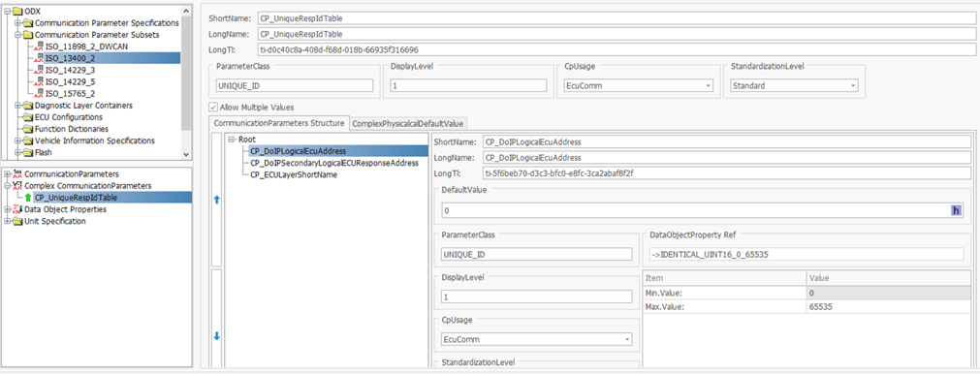Collapse the Root structure node
980x374 pixels.
[233, 140]
